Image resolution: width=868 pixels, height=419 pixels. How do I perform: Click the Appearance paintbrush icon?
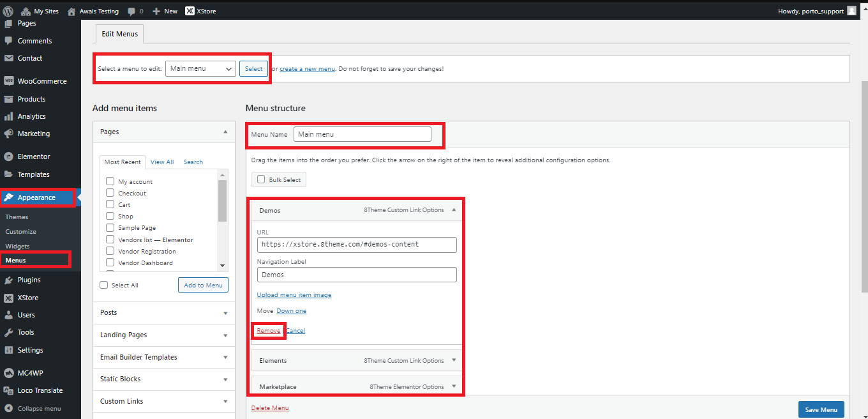pos(8,197)
